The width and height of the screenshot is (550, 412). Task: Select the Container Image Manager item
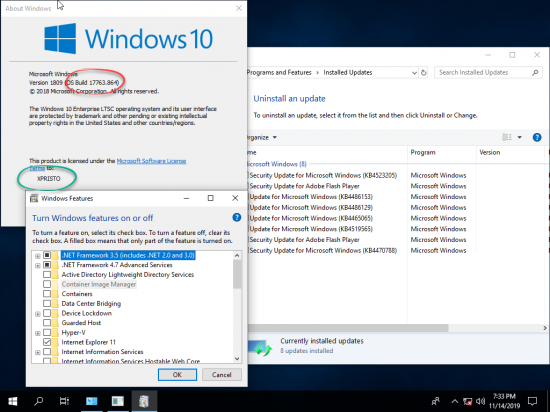click(x=99, y=284)
